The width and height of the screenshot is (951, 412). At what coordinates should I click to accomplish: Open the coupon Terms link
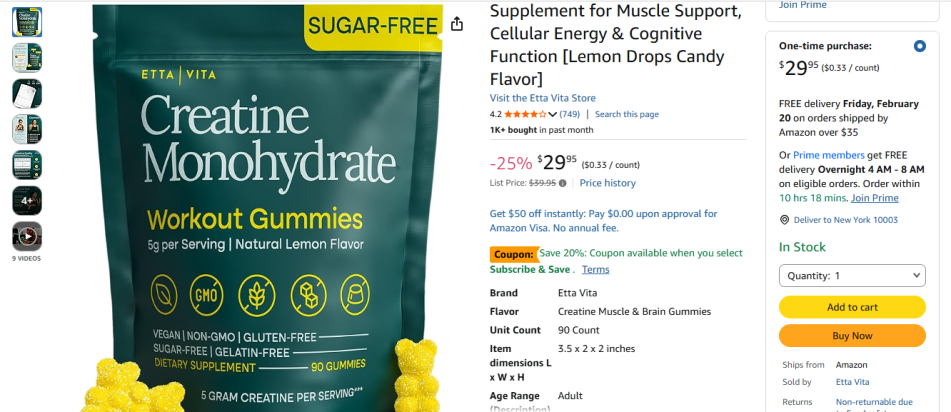tap(595, 269)
